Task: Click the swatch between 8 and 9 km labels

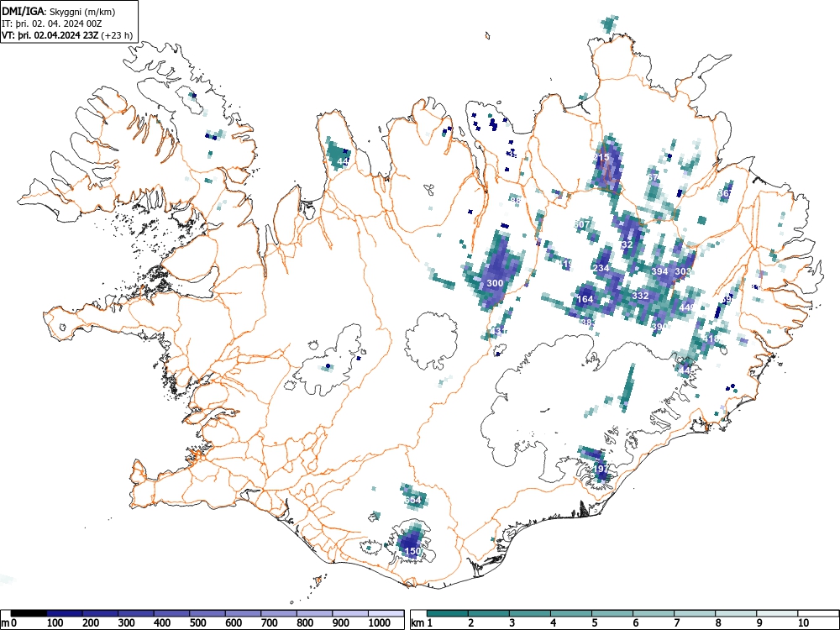Action: pos(736,613)
